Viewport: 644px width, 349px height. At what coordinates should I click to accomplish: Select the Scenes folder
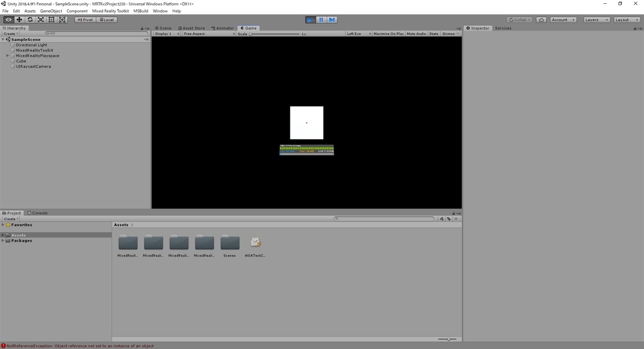(x=230, y=246)
